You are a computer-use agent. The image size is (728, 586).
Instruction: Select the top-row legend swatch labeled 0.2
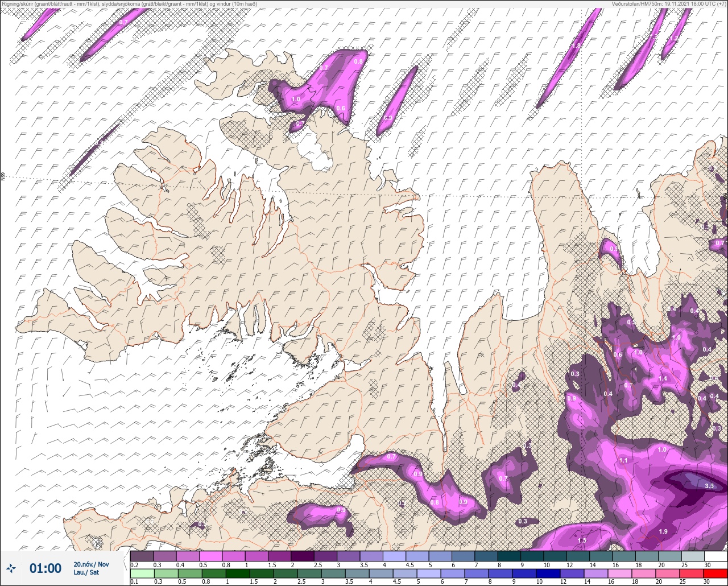[142, 556]
